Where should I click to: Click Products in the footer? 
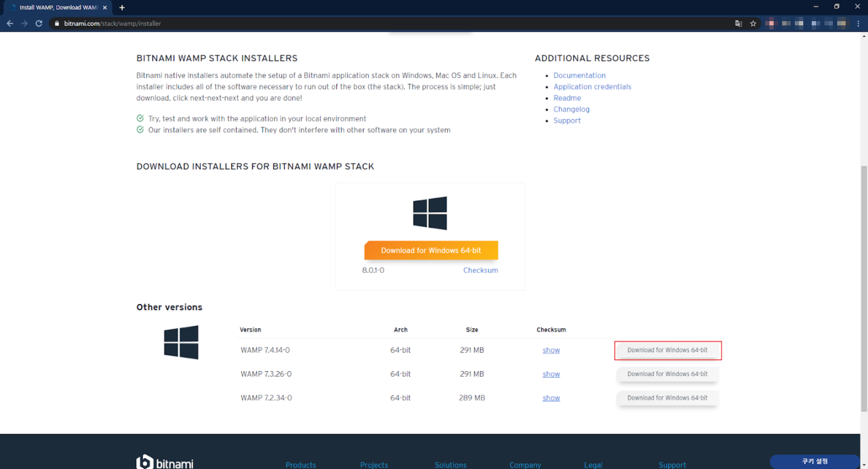click(301, 465)
